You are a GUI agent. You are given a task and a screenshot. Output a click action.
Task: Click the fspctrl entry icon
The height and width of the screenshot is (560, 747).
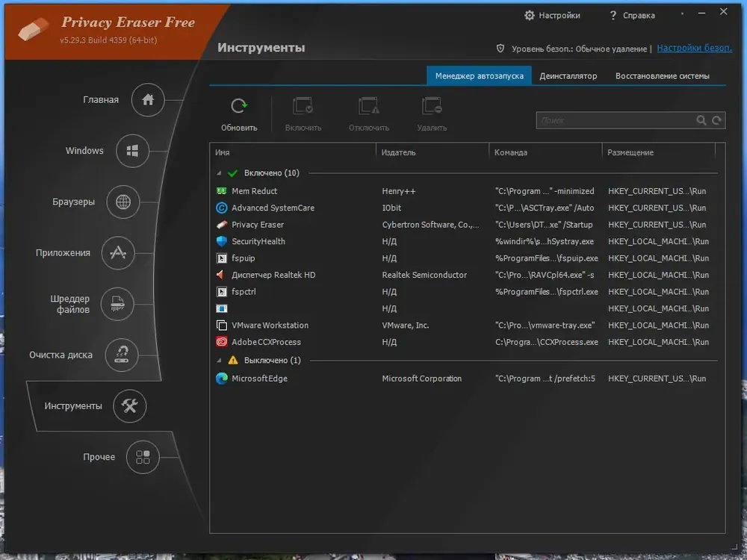(x=222, y=292)
